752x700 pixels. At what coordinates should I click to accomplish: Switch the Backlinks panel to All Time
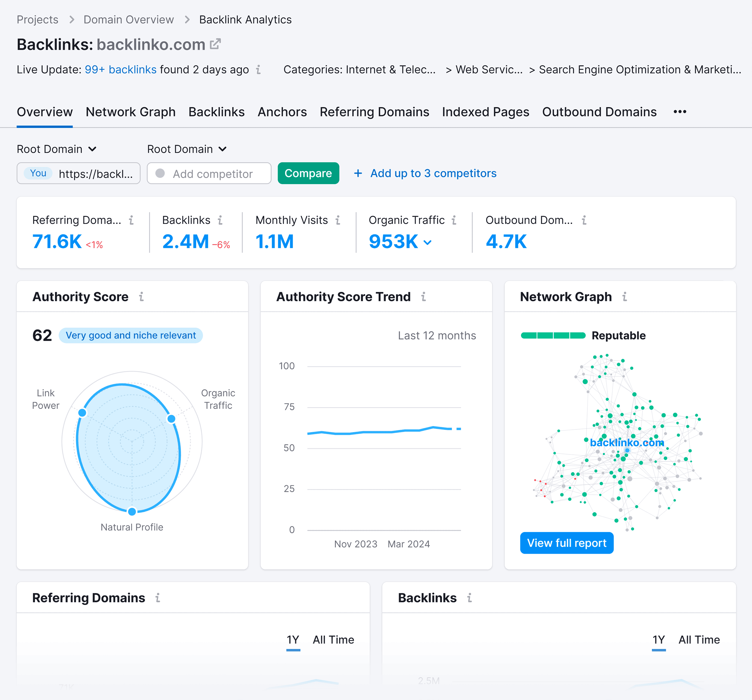coord(699,640)
